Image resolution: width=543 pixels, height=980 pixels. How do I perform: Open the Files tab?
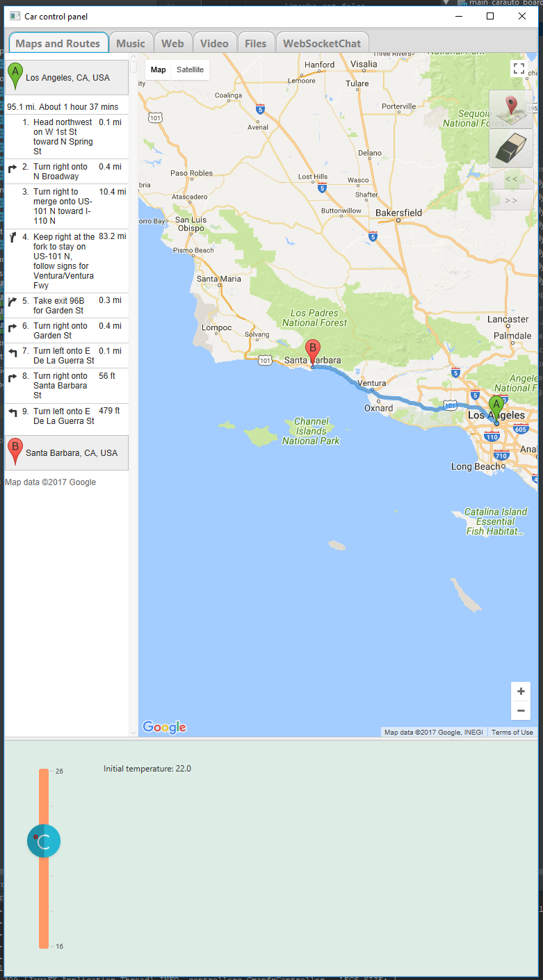pyautogui.click(x=255, y=43)
